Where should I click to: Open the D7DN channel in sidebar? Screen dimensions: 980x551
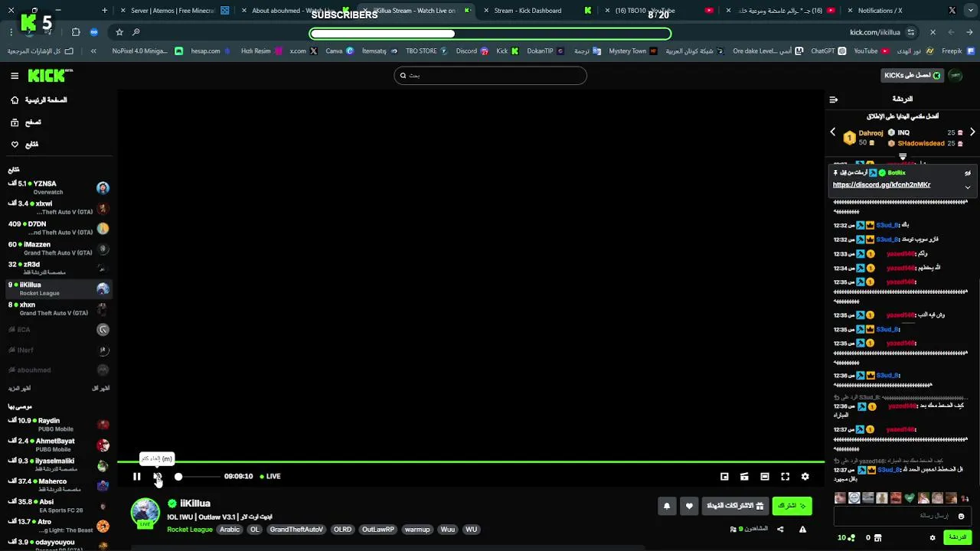pos(59,228)
